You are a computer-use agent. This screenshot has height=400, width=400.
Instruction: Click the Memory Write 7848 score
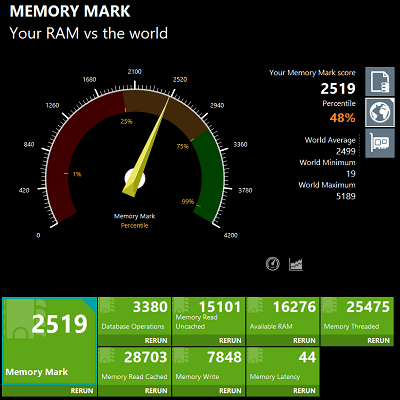click(x=224, y=357)
